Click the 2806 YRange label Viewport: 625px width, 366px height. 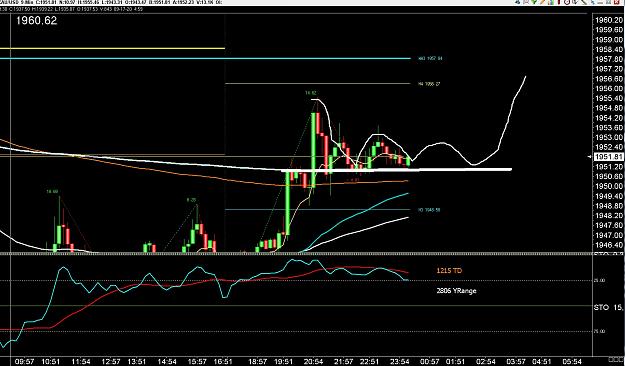coord(456,291)
